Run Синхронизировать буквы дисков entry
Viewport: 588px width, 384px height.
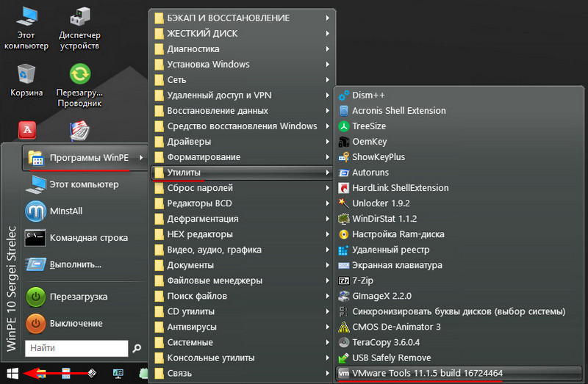(x=459, y=311)
